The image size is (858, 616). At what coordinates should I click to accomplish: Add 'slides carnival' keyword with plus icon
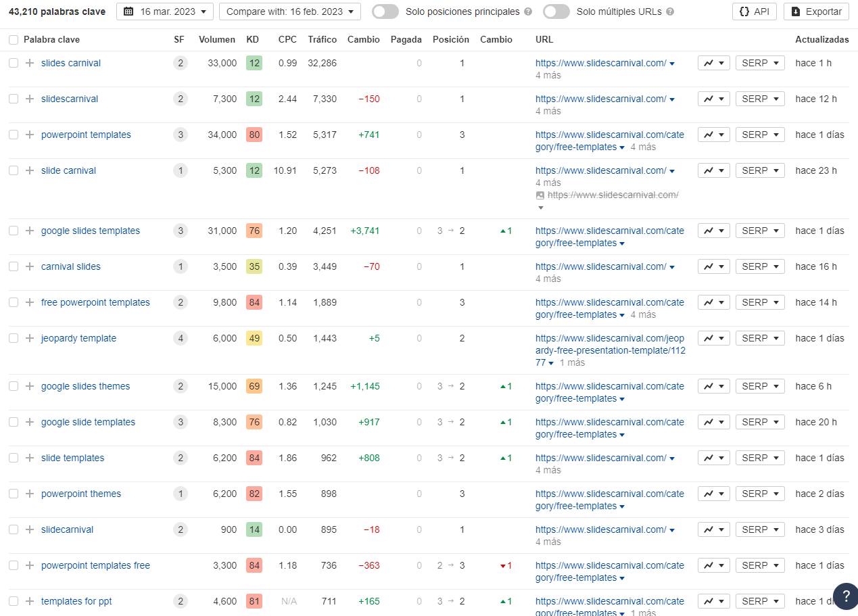click(30, 63)
